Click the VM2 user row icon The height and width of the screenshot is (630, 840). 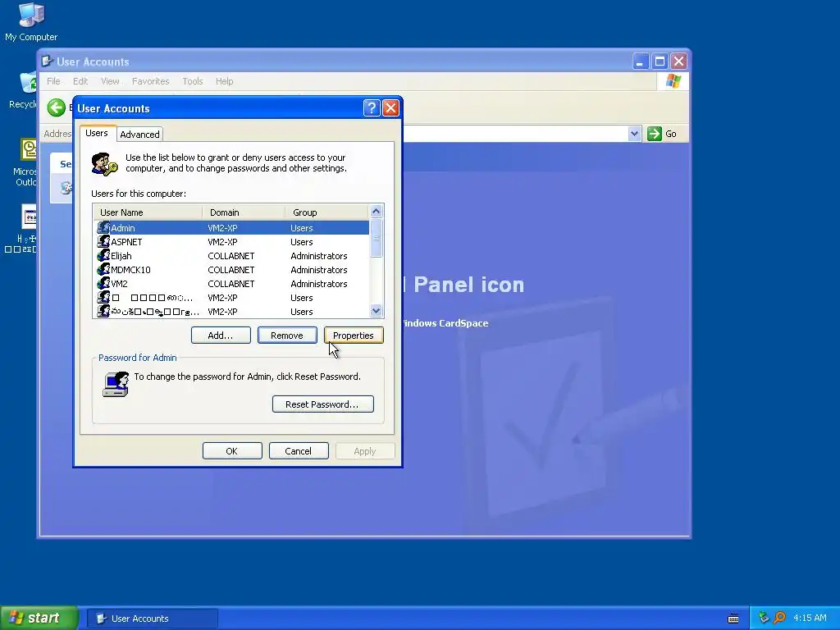click(103, 283)
